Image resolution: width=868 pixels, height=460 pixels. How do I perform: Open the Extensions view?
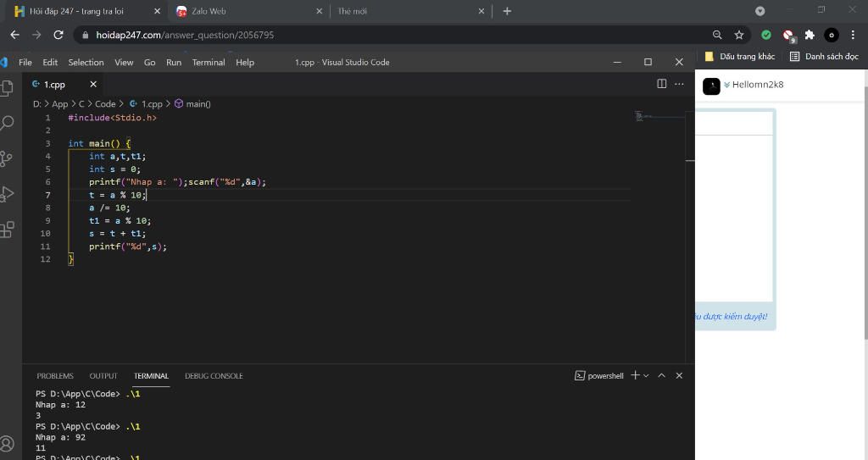7,230
